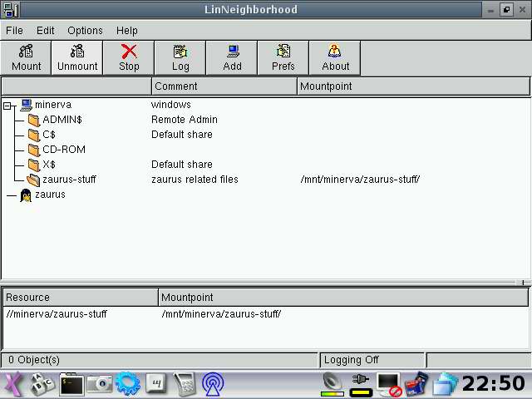Screen dimensions: 532x399
Task: Open the Help menu
Action: pos(127,31)
